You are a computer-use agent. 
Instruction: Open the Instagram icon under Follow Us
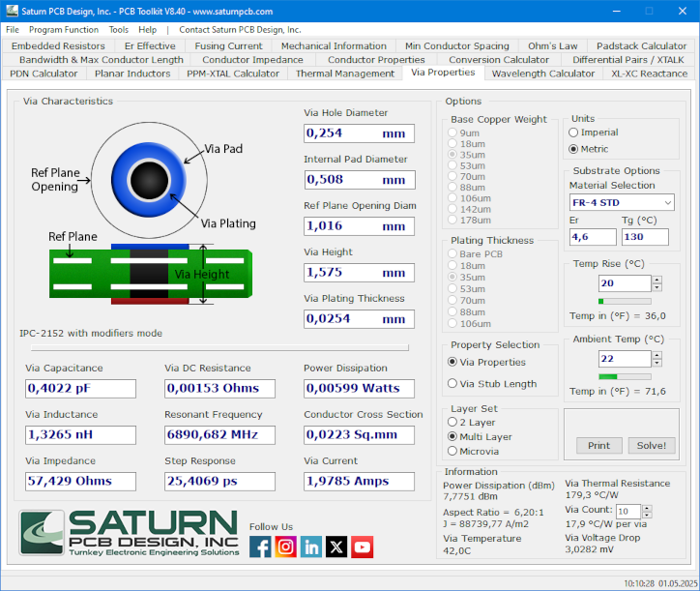pos(286,547)
